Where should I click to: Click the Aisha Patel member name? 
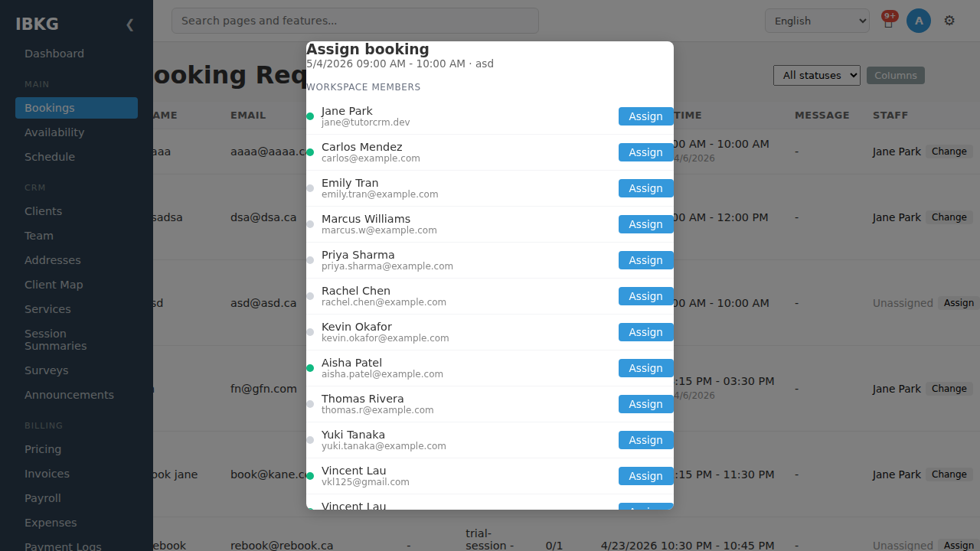(x=351, y=363)
